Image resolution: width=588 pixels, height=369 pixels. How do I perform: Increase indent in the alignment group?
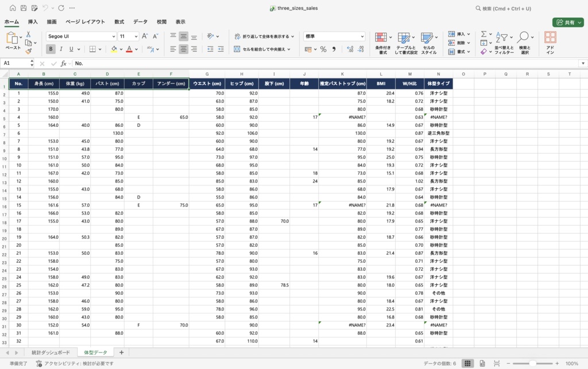pos(220,49)
